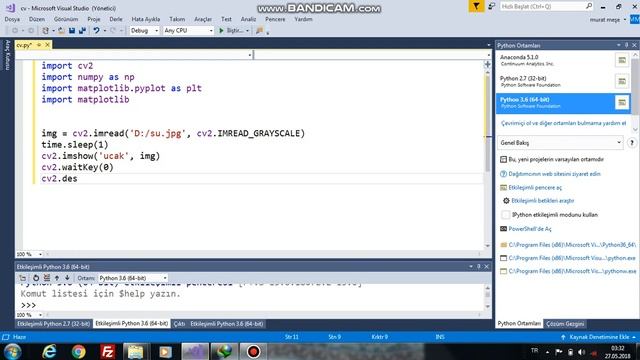The height and width of the screenshot is (360, 640).
Task: Click the New Project toolbar icon
Action: click(45, 31)
